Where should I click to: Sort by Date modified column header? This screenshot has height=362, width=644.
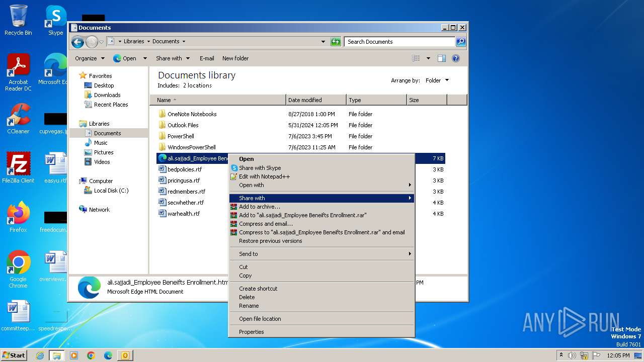(x=316, y=100)
